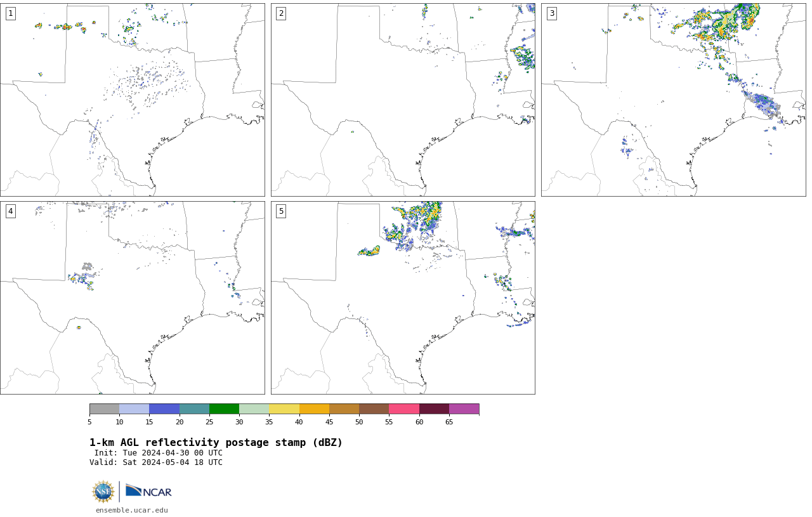
Task: Click the pink 55-60 dBZ swatch
Action: [404, 409]
